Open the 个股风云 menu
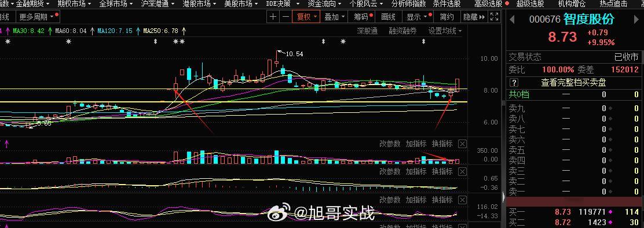Screen dimensions: 644x228 pyautogui.click(x=366, y=4)
